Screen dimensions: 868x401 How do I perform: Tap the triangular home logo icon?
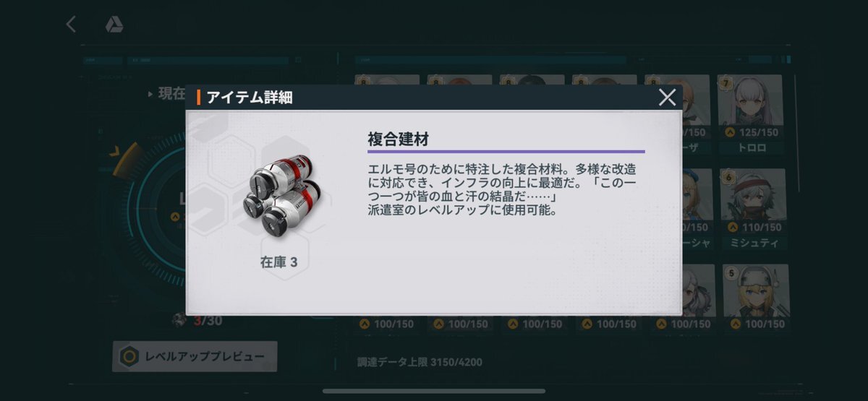pos(114,25)
